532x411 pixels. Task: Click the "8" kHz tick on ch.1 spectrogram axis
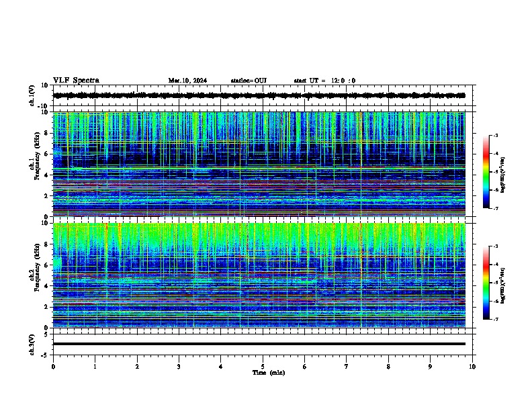pyautogui.click(x=47, y=133)
